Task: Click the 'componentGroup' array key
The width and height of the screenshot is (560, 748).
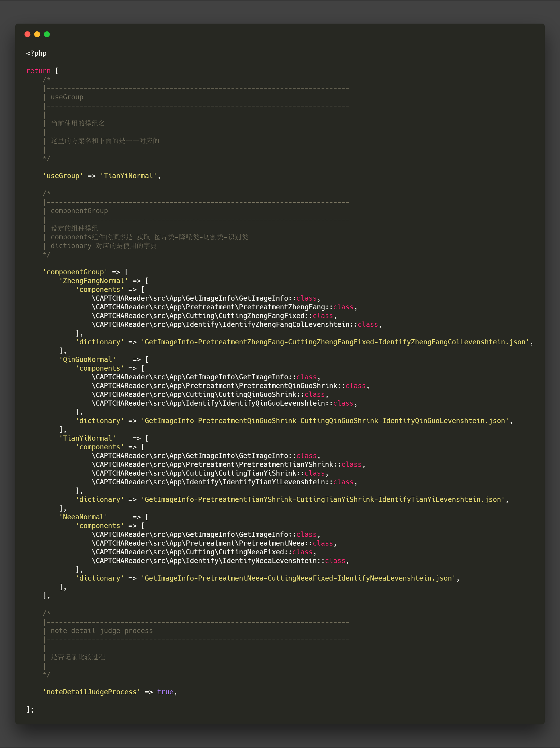Action: (75, 272)
